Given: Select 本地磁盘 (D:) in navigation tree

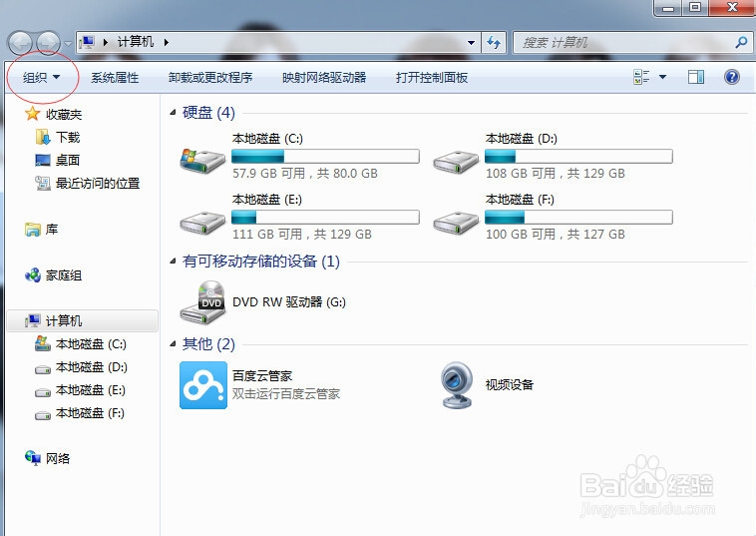Looking at the screenshot, I should [x=91, y=367].
